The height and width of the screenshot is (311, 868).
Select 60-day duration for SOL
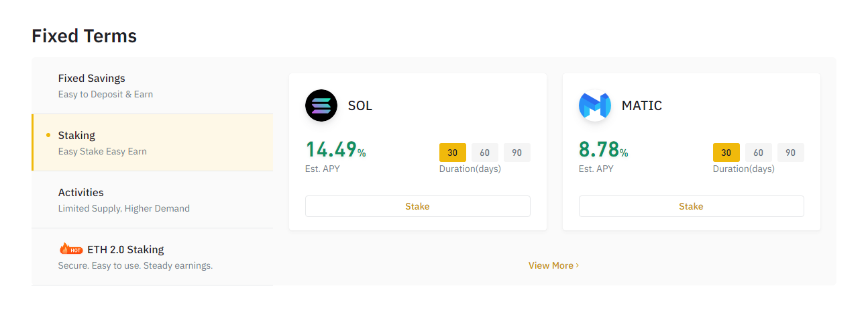(485, 152)
